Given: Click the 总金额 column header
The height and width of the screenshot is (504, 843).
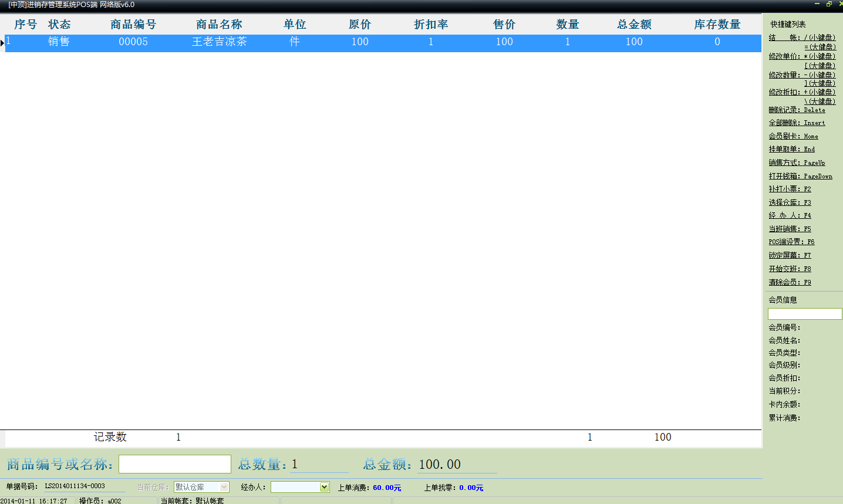Looking at the screenshot, I should coord(634,25).
